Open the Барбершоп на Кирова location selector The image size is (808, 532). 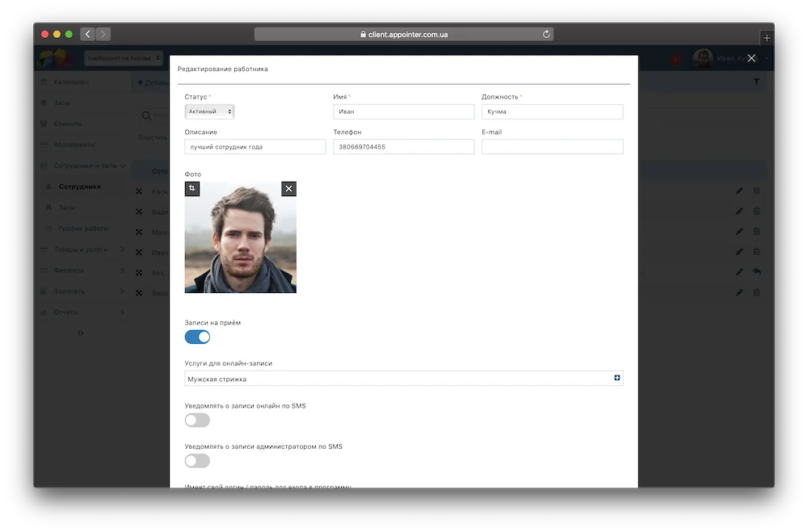click(124, 58)
